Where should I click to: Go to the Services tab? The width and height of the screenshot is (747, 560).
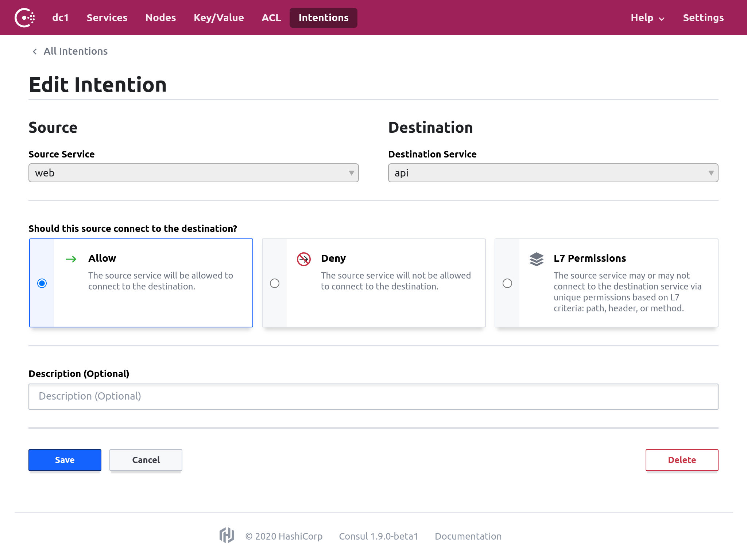click(x=107, y=18)
